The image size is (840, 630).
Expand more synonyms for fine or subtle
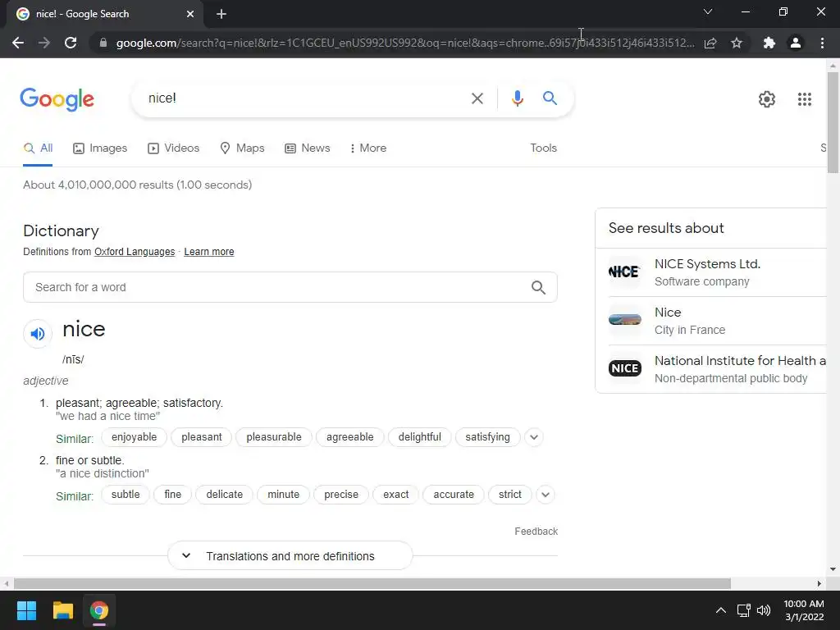pos(546,495)
